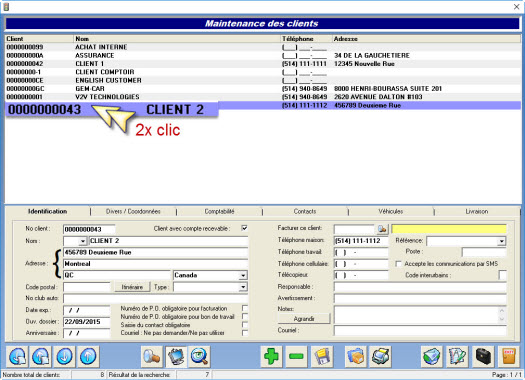The width and height of the screenshot is (525, 380).
Task: Open the envelope mail icon
Action: [432, 356]
